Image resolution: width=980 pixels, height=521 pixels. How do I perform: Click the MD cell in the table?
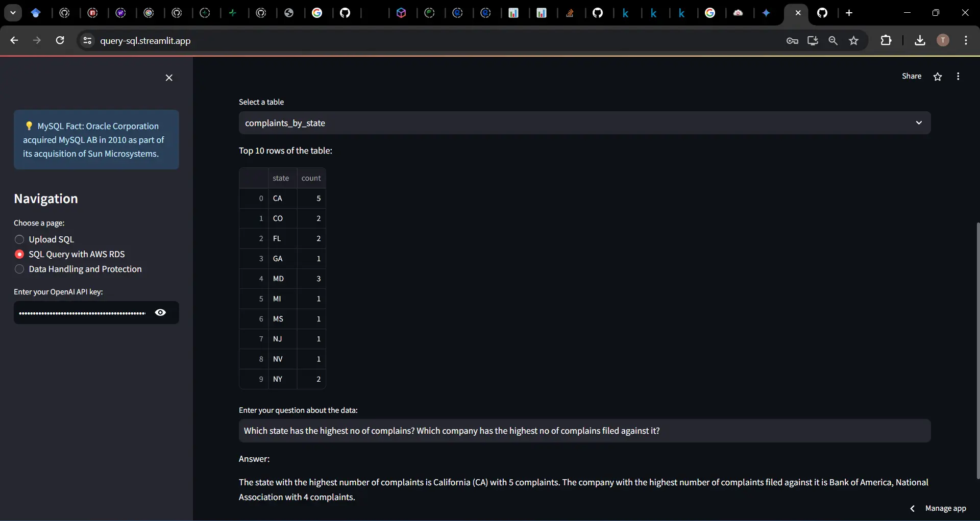(x=282, y=279)
